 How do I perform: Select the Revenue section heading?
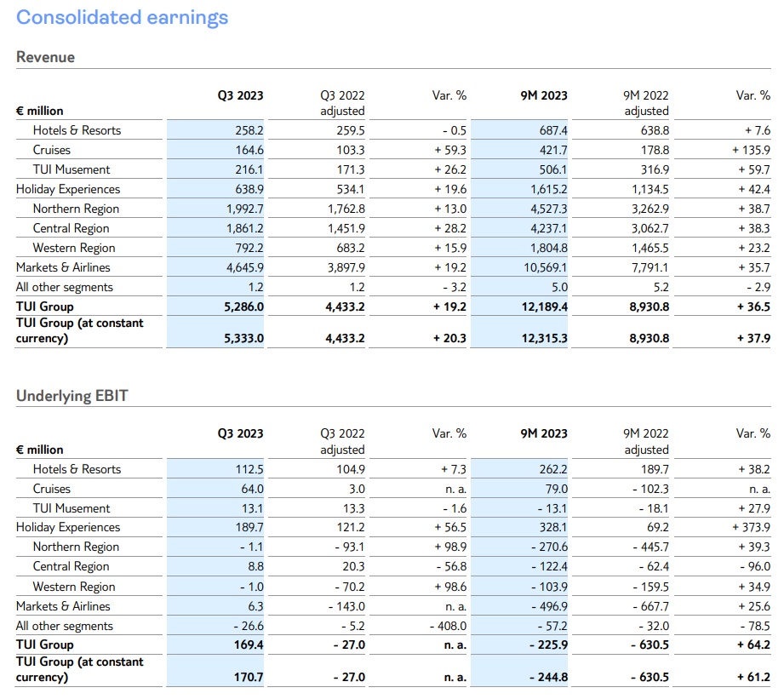tap(46, 57)
